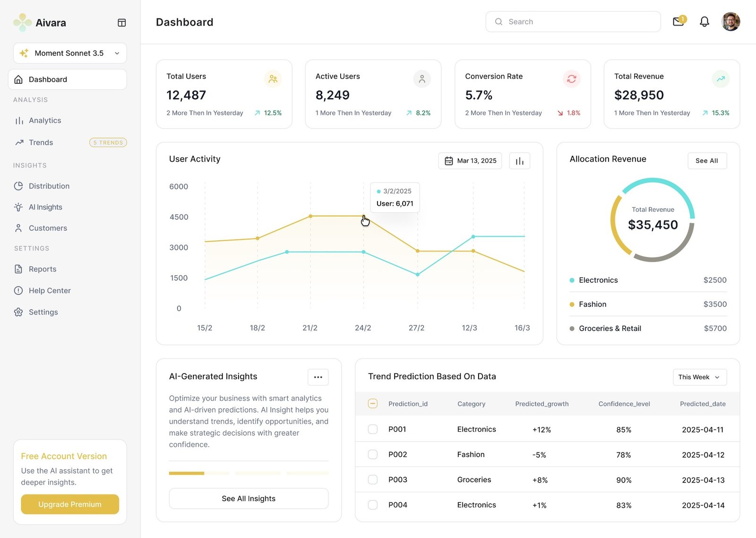Click the calendar icon next to Mar 13, 2025
The image size is (756, 538).
pyautogui.click(x=448, y=161)
